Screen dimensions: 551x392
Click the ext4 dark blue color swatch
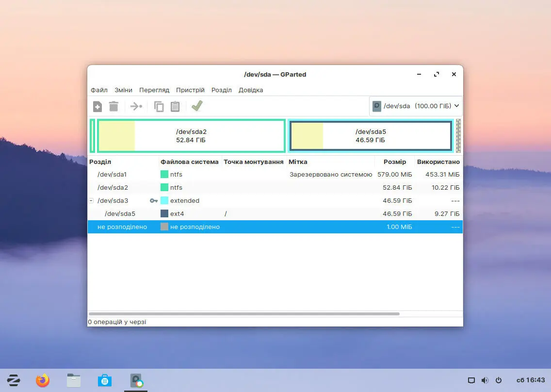(x=164, y=214)
